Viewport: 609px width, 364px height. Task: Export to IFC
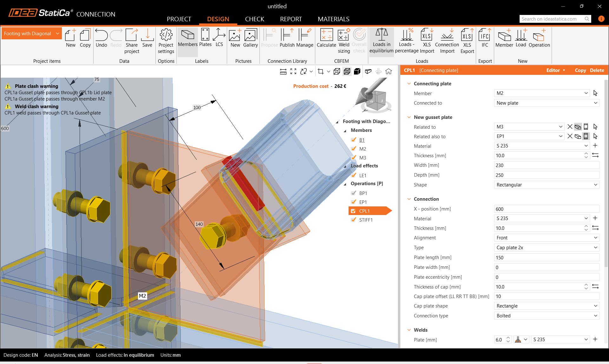pyautogui.click(x=485, y=38)
